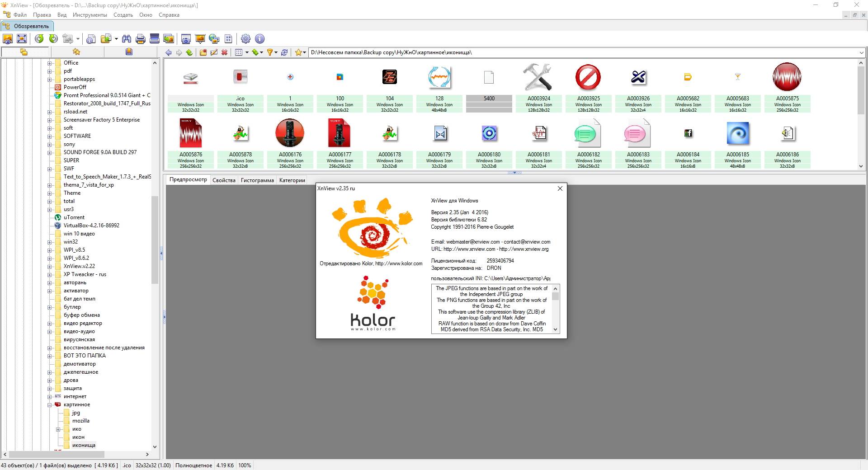
Task: Select the A0006176 microphone thumbnail
Action: [290, 144]
